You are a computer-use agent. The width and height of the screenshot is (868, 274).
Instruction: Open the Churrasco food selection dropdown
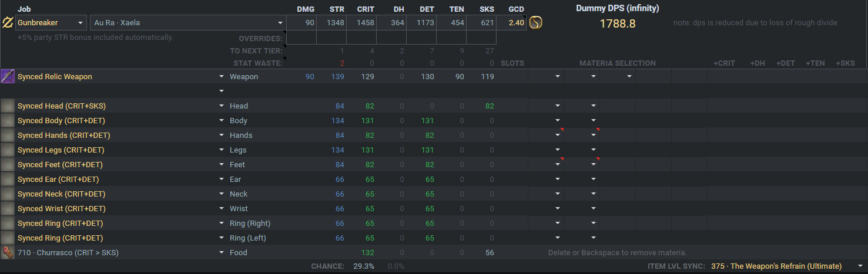(x=222, y=252)
